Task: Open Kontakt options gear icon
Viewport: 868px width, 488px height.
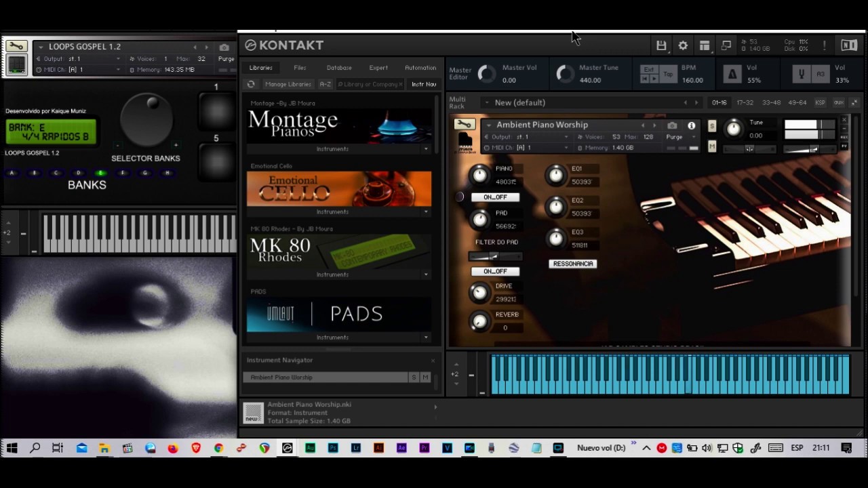Action: click(x=683, y=45)
